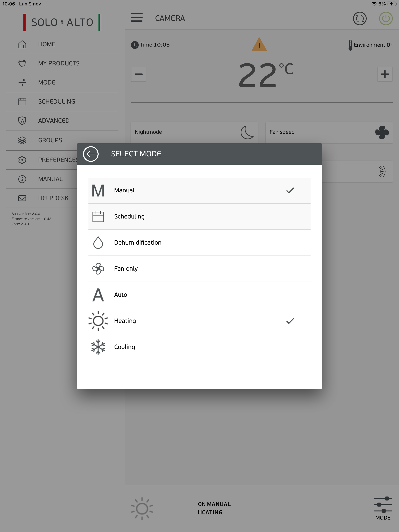The width and height of the screenshot is (399, 532).
Task: Choose Dehumidification mode
Action: pyautogui.click(x=199, y=242)
